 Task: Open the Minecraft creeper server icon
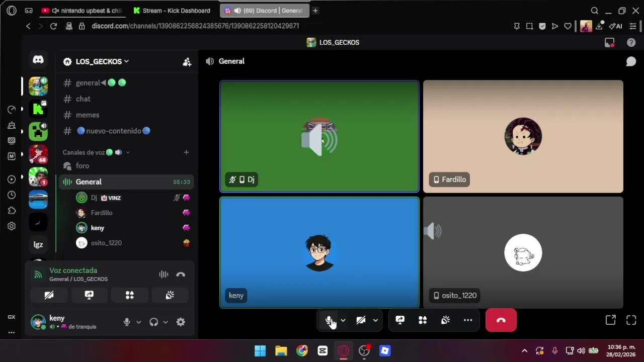click(38, 131)
